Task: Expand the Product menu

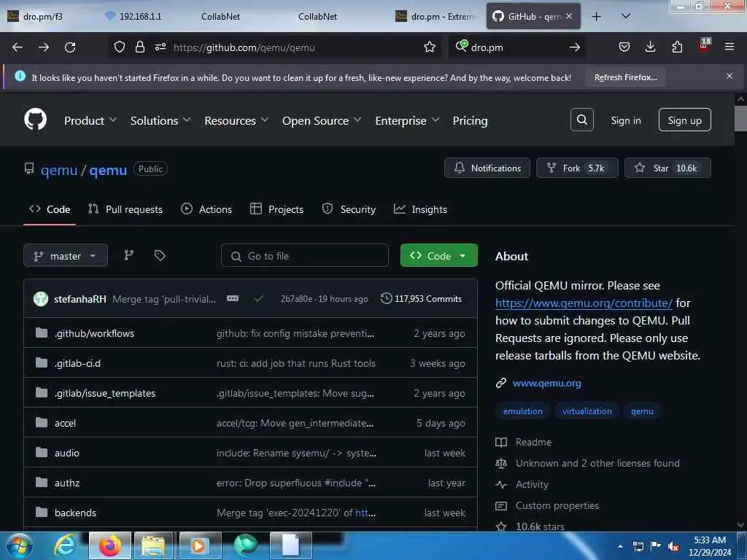Action: [90, 120]
